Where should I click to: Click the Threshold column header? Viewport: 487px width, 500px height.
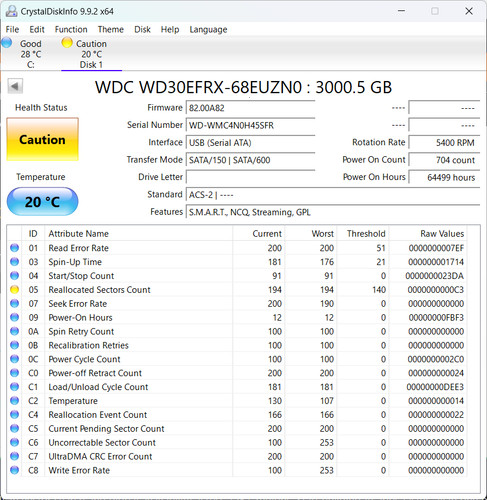(x=363, y=234)
